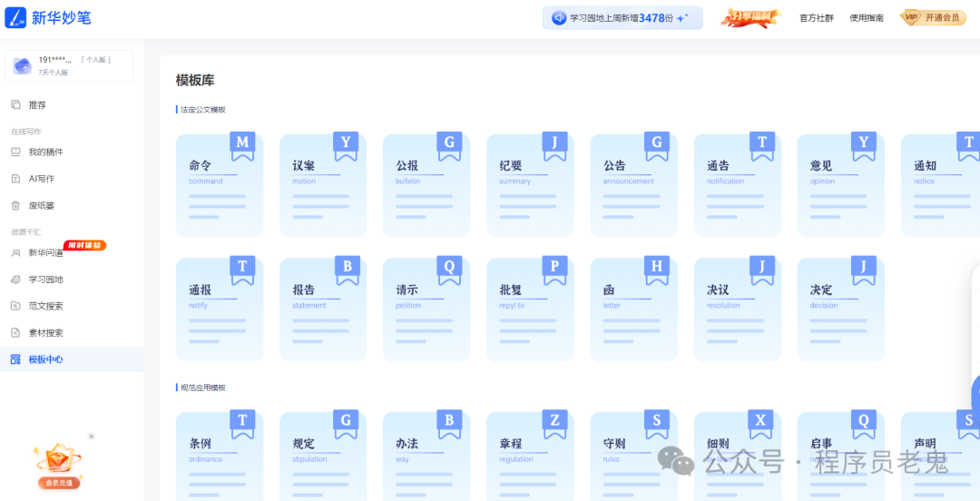This screenshot has height=501, width=980.
Task: Click the 学习园地上周新增 announcement banner
Action: (622, 18)
